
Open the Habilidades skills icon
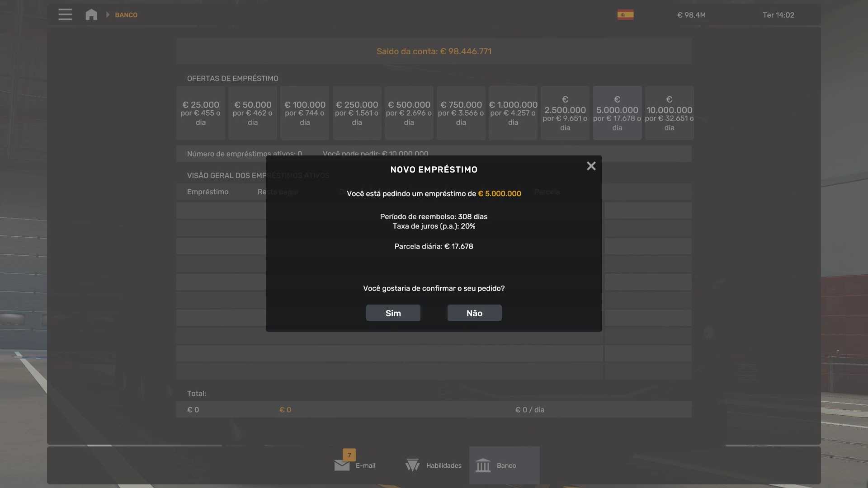[412, 465]
